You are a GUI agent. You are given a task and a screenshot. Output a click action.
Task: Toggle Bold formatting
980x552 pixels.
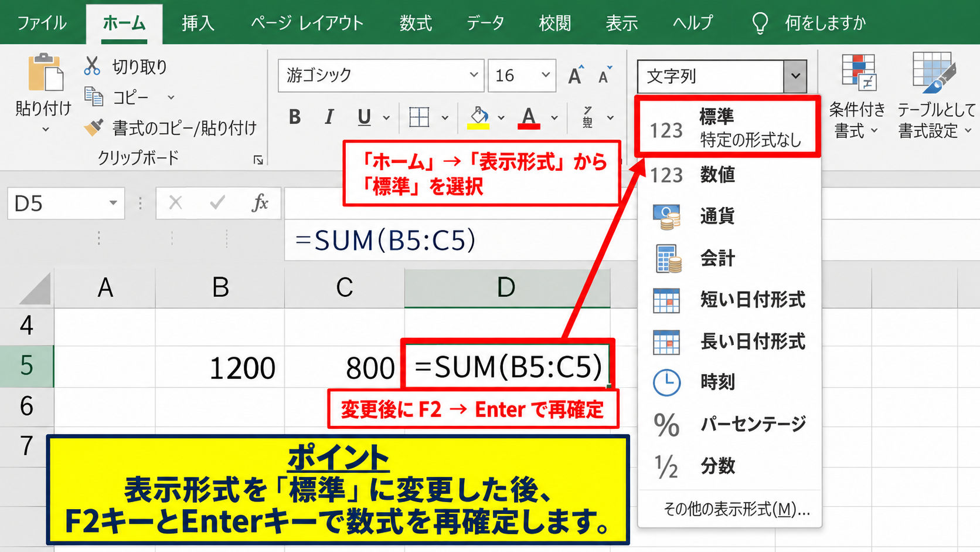[x=295, y=117]
